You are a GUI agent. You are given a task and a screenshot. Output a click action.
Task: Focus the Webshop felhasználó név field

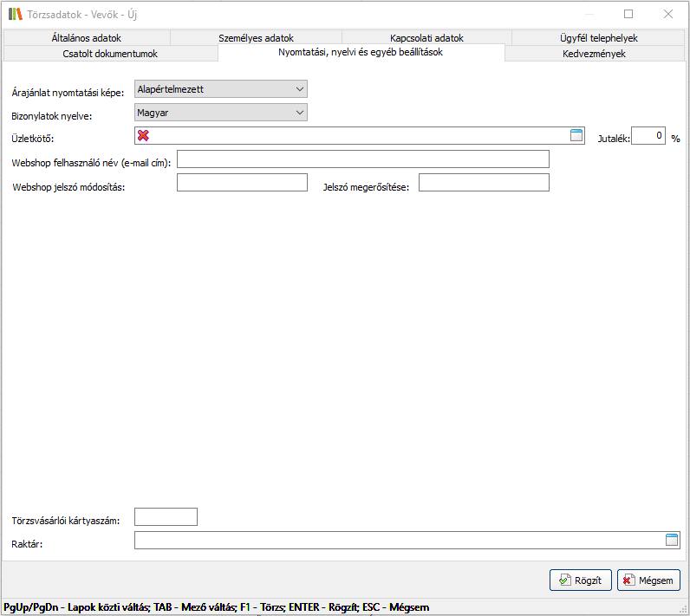tap(362, 159)
